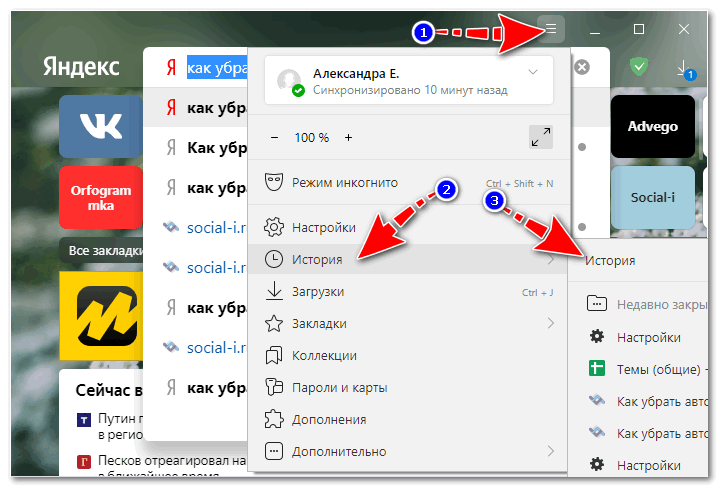
Task: Open Дополнительно menu item
Action: [x=409, y=452]
